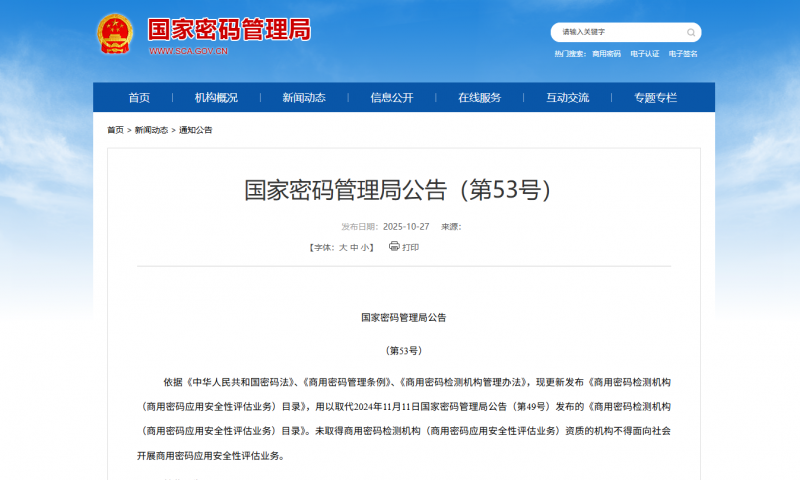Click the search magnifier icon
Image resolution: width=800 pixels, height=480 pixels.
(x=691, y=32)
